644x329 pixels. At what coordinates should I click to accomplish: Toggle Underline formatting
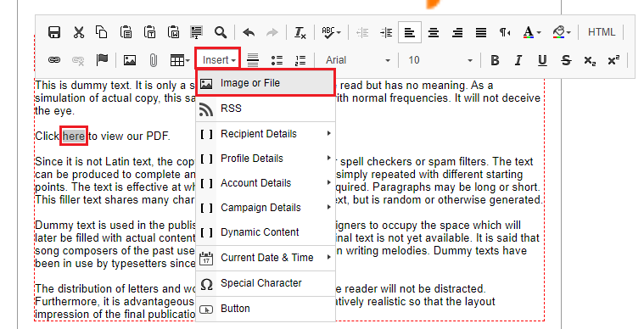542,60
